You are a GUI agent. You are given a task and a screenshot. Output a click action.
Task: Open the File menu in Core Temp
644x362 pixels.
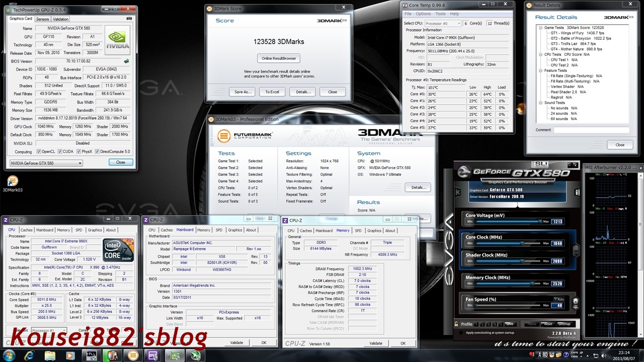(x=408, y=14)
